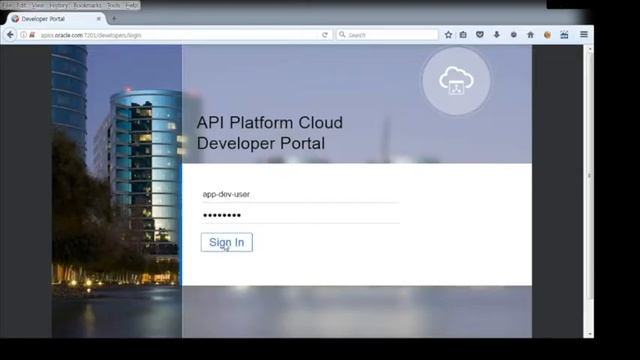This screenshot has height=360, width=640.
Task: Click the API Platform Cloud Developer Portal heading
Action: [269, 133]
